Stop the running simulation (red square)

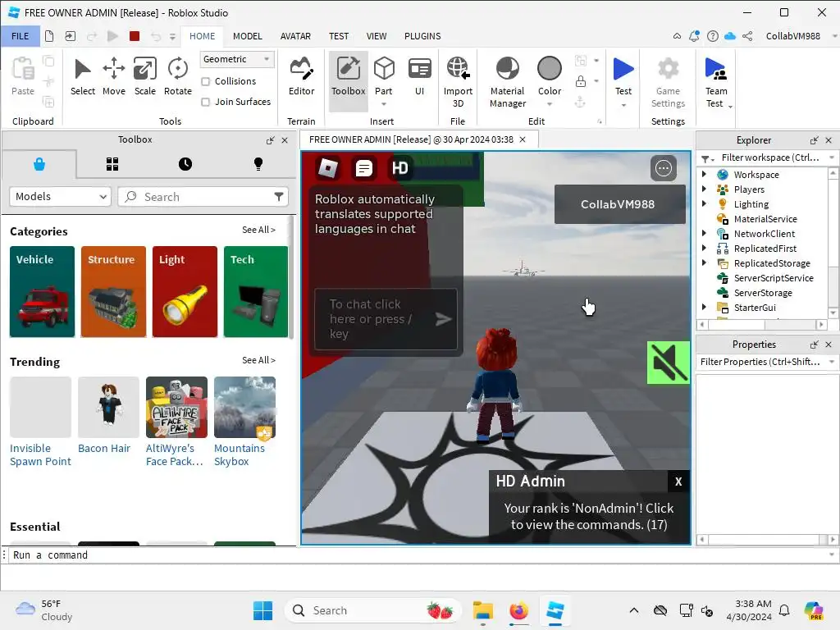pos(135,36)
